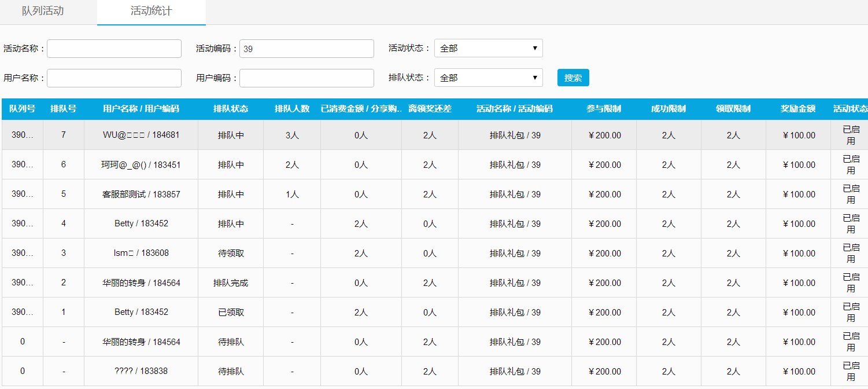This screenshot has width=868, height=389.
Task: Click the 待领取 status cell
Action: (x=231, y=254)
